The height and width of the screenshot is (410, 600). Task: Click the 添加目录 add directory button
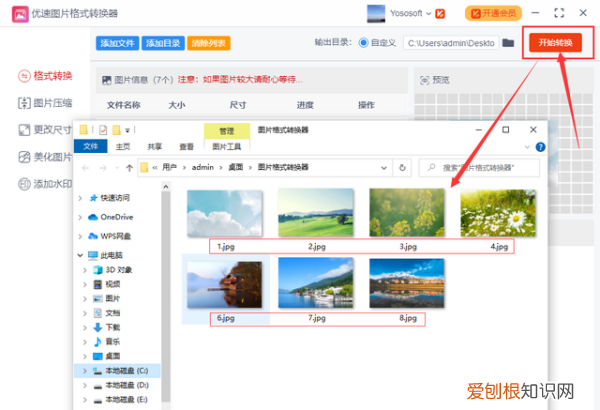pos(163,43)
